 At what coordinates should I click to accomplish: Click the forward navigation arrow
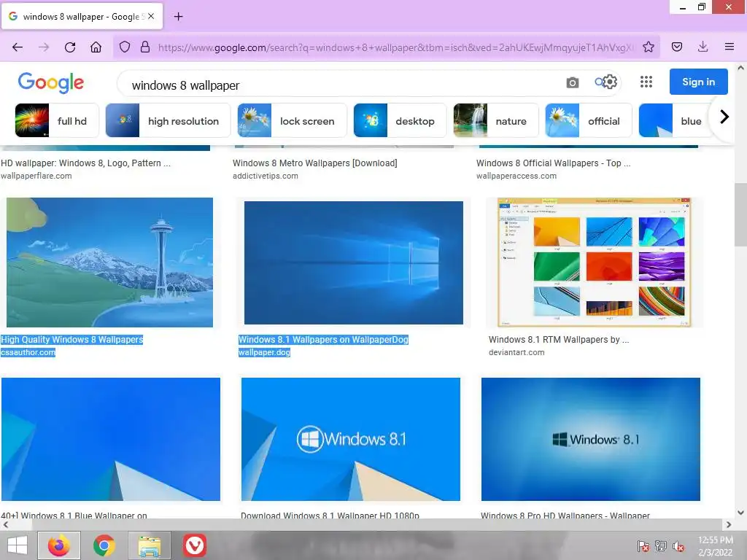pyautogui.click(x=44, y=47)
